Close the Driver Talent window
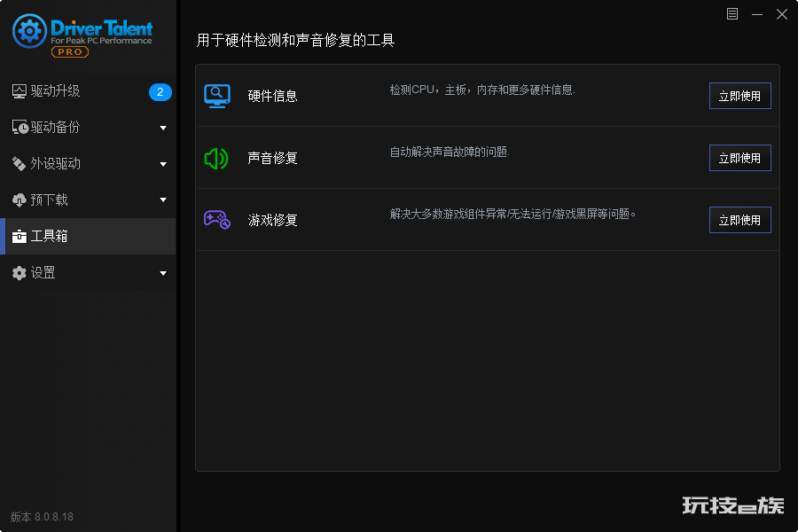The image size is (798, 532). (x=782, y=14)
